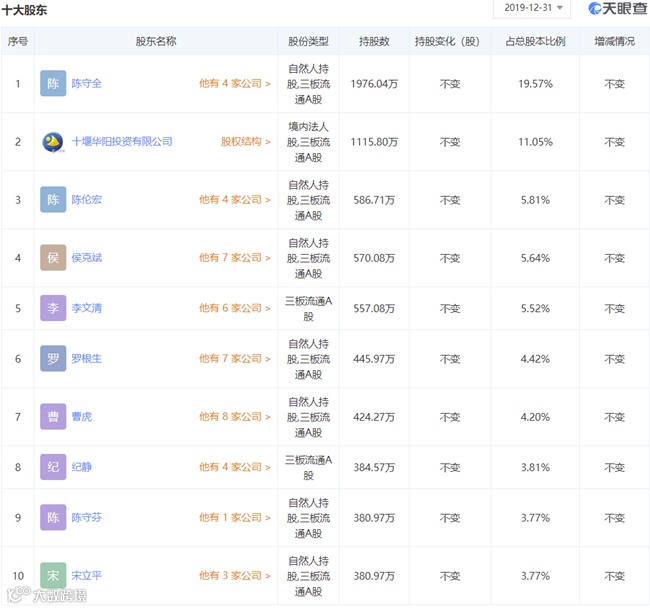Click the 陈 avatar beside 陈守芬
This screenshot has height=609, width=650.
pos(53,517)
